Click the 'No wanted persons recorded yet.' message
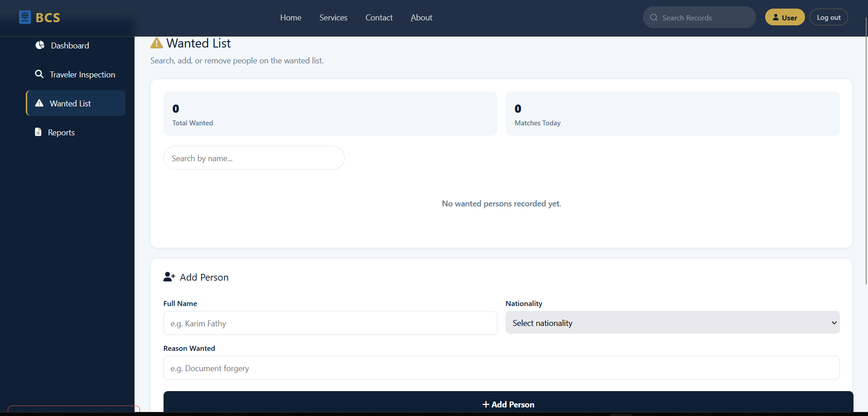 coord(502,204)
